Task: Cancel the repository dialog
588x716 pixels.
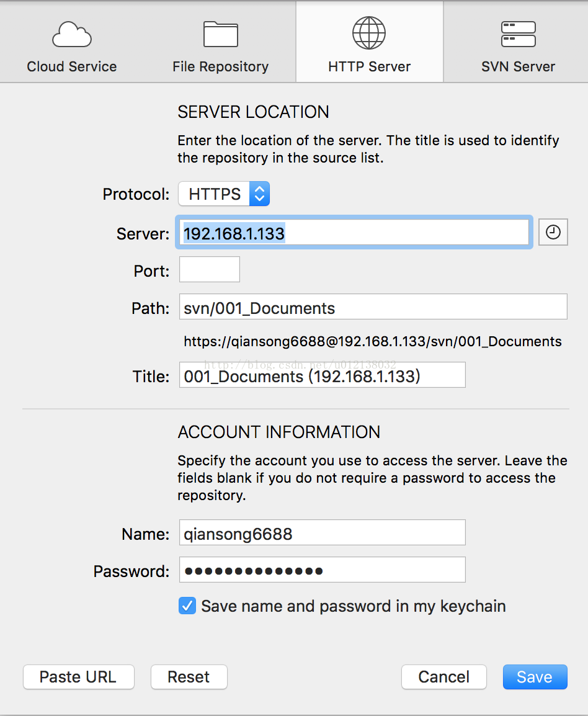Action: (x=443, y=677)
